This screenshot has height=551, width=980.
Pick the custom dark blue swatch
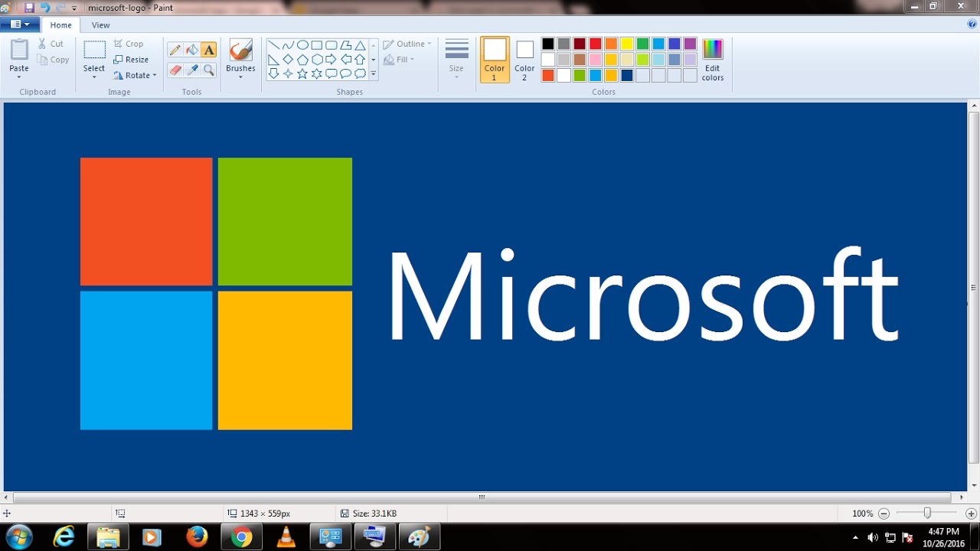pyautogui.click(x=627, y=75)
